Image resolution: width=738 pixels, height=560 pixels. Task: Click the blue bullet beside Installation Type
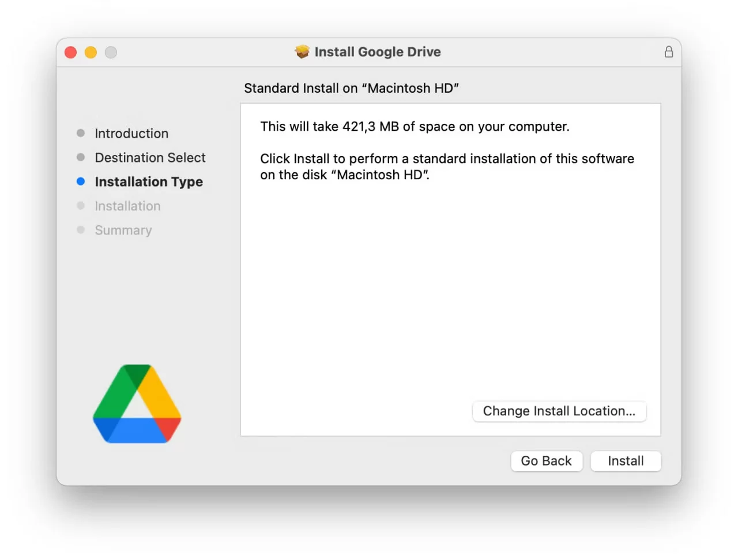point(81,181)
